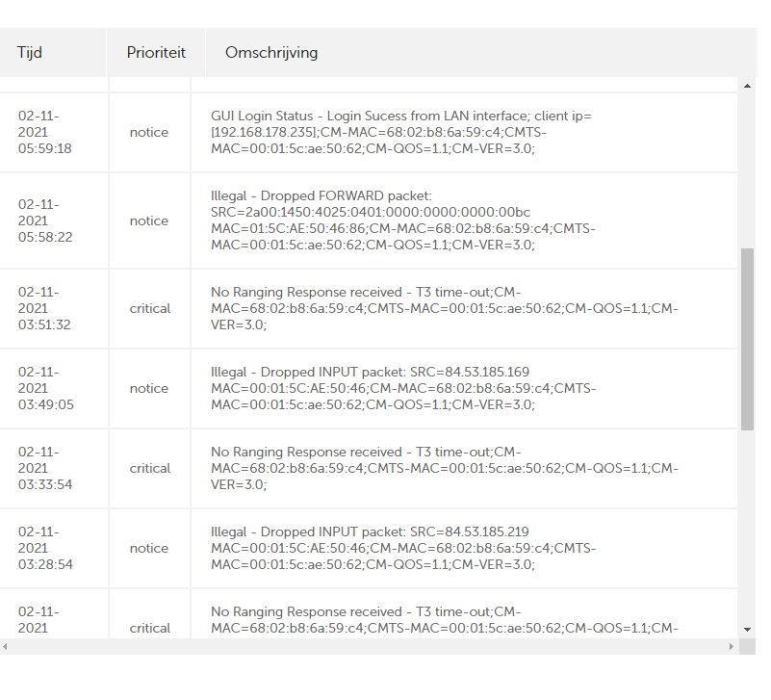
Task: Click the vertical scrollbar down arrow
Action: [748, 629]
